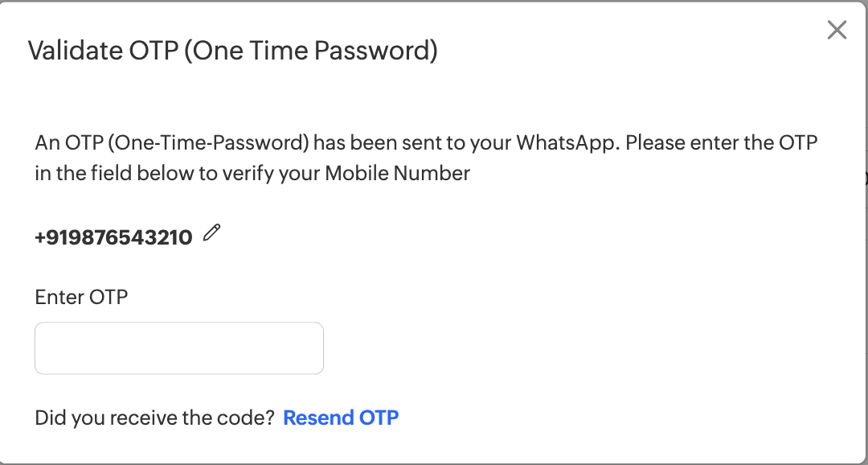Click the word "WhatsApp" in the message

coord(567,143)
